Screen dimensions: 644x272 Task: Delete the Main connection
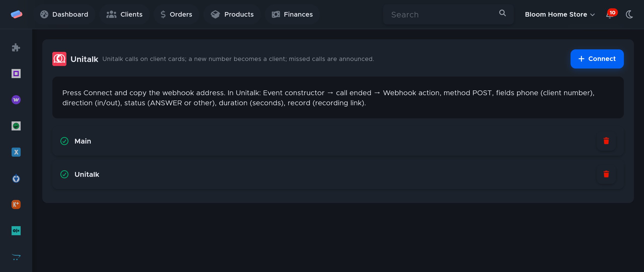tap(606, 141)
